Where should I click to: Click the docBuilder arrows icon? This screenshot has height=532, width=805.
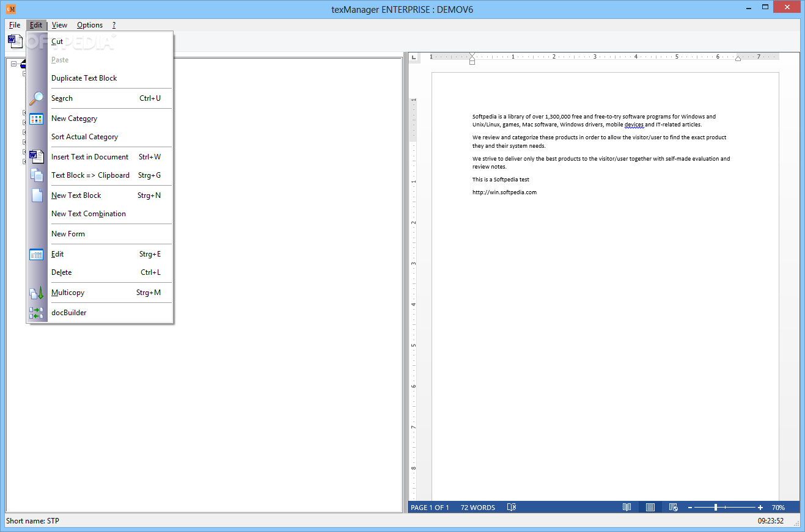[x=37, y=313]
